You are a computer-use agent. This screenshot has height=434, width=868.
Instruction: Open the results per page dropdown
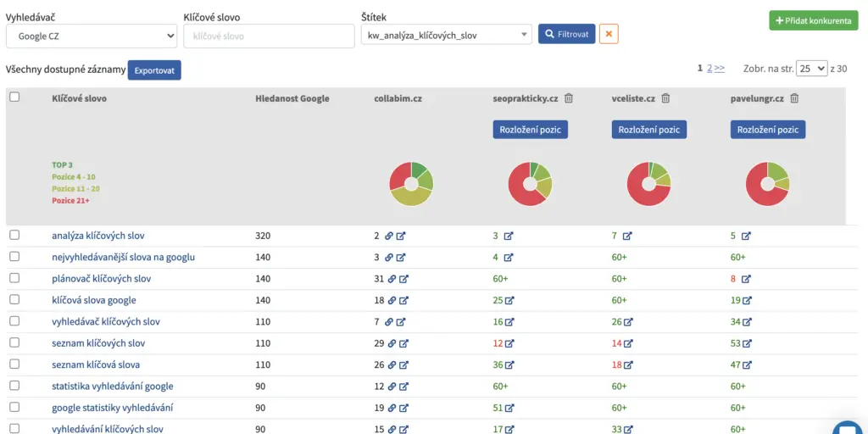point(811,69)
